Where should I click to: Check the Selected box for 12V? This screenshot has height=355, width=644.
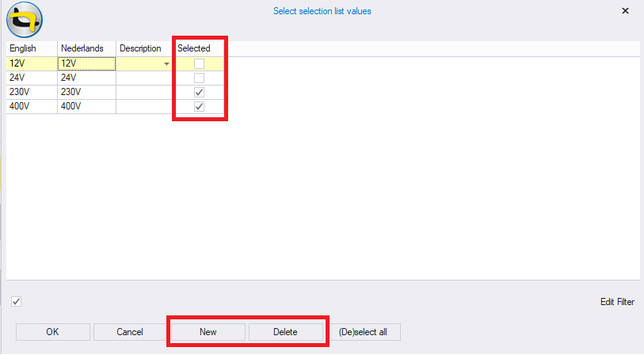click(x=199, y=63)
